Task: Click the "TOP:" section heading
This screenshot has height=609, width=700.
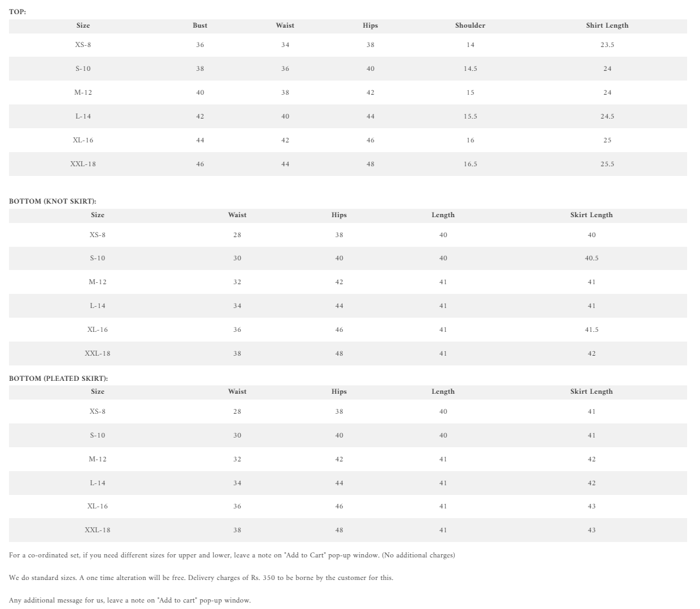Action: coord(17,12)
